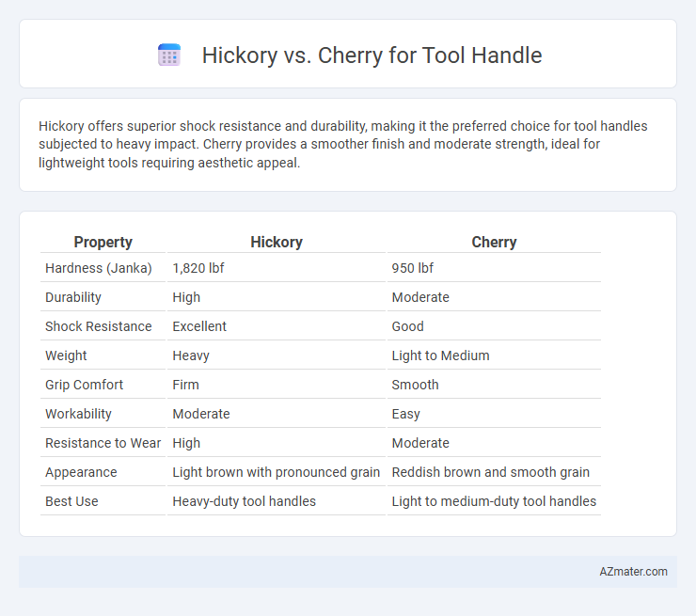Select Moderate in the Durability row
Screen dimensions: 696x616
[x=494, y=297]
